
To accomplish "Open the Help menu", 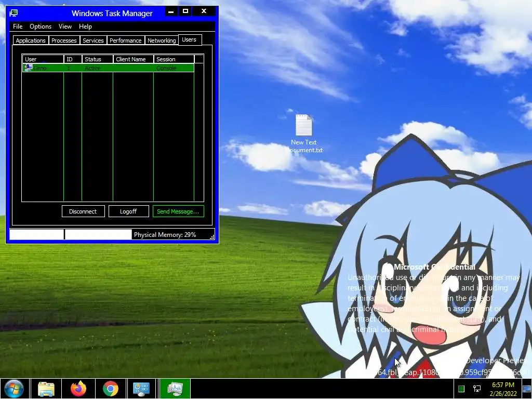I will [85, 26].
